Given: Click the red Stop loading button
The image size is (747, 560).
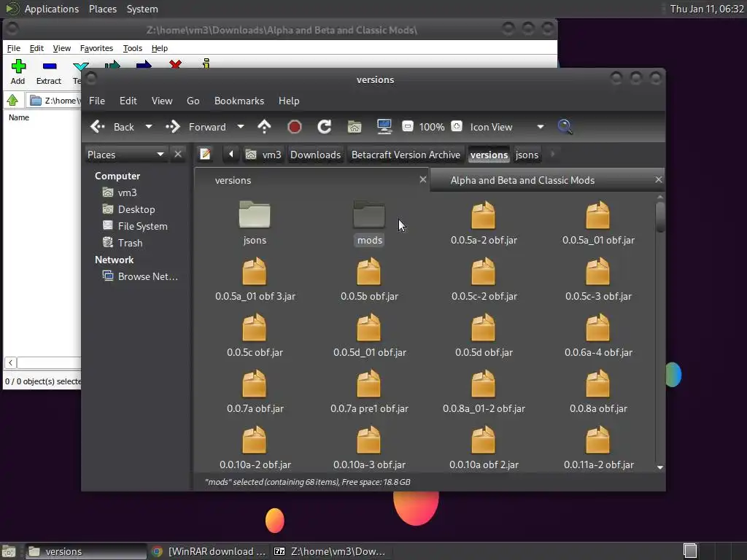Looking at the screenshot, I should tap(295, 127).
